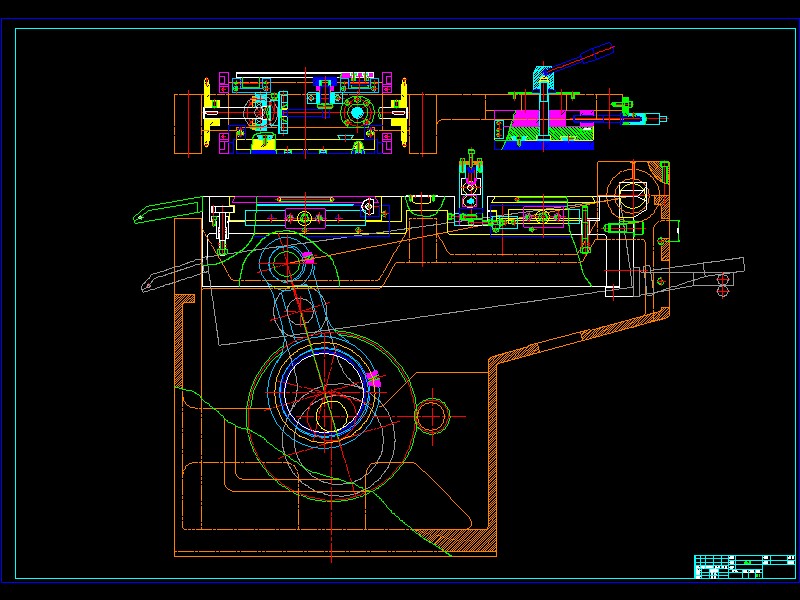
Task: Click the left yellow flange in the top view
Action: [207, 113]
